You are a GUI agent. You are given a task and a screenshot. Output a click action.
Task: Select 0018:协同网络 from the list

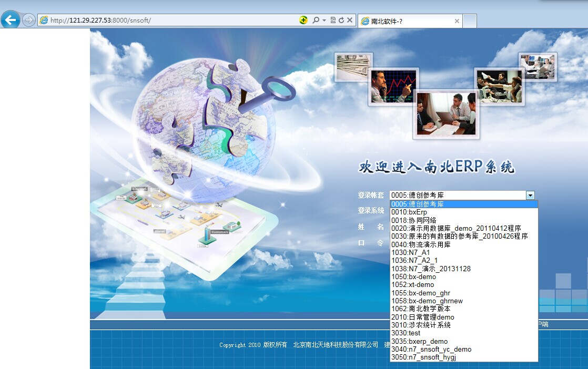(464, 220)
